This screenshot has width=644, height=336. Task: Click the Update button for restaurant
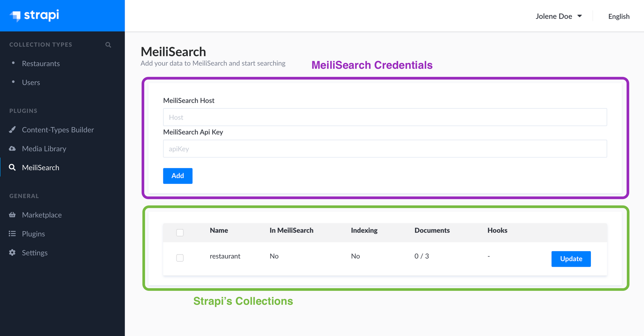(571, 259)
